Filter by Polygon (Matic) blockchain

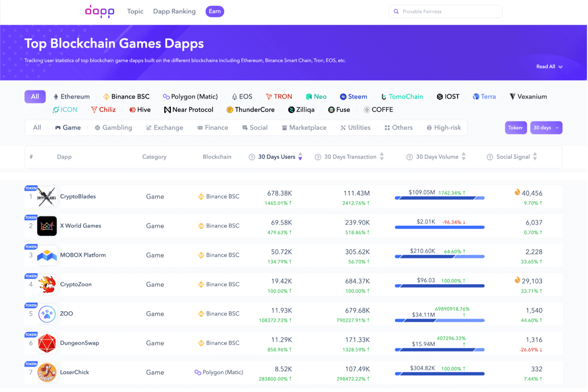click(190, 97)
